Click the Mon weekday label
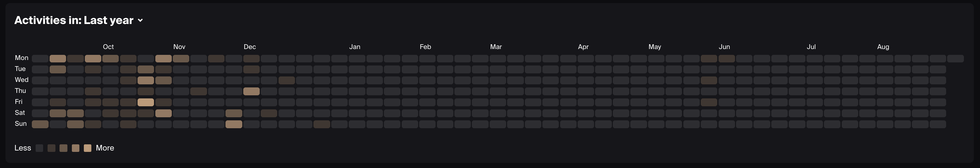 21,58
